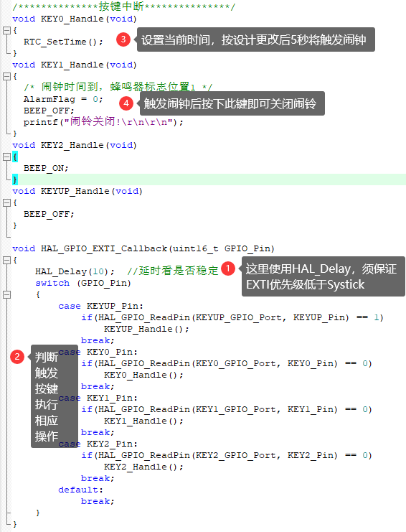Image resolution: width=406 pixels, height=532 pixels.
Task: Click the "void KEY1_Handle(void)" declaration line
Action: [75, 65]
